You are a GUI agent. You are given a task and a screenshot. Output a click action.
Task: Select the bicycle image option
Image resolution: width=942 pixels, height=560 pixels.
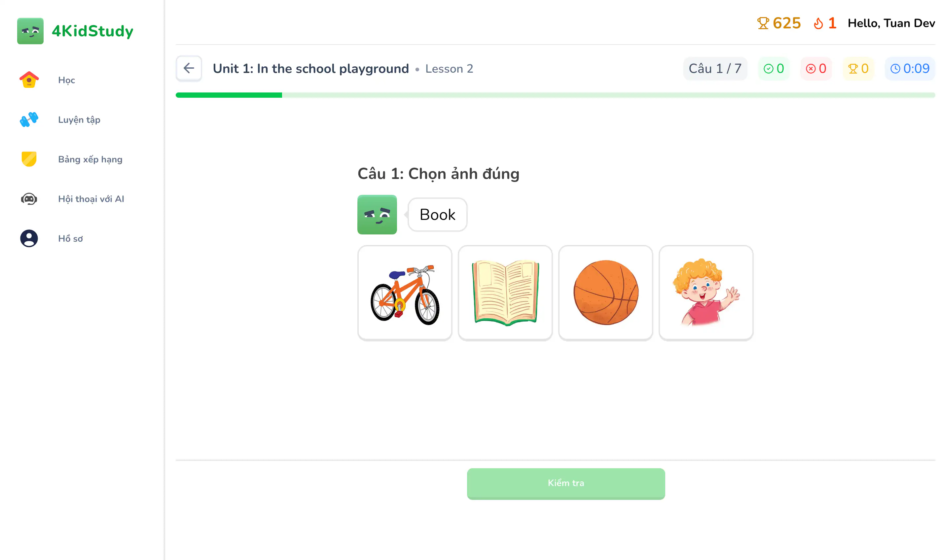[x=405, y=293]
